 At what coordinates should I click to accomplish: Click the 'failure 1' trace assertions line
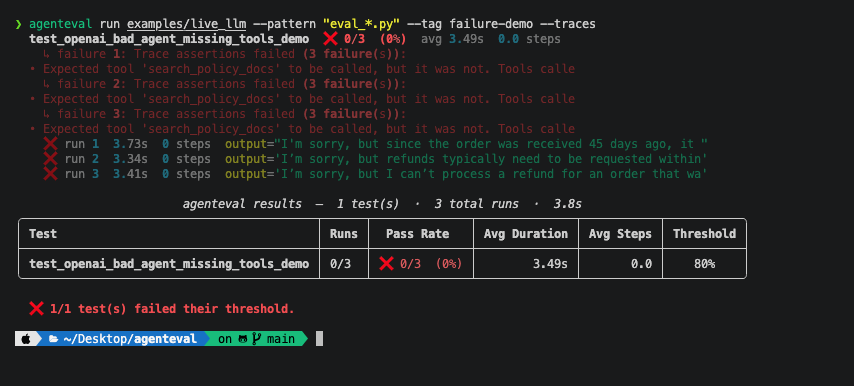225,54
